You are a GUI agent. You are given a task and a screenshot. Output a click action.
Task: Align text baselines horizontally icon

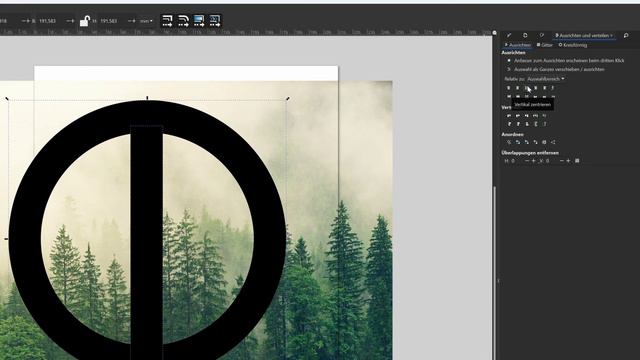pyautogui.click(x=553, y=88)
